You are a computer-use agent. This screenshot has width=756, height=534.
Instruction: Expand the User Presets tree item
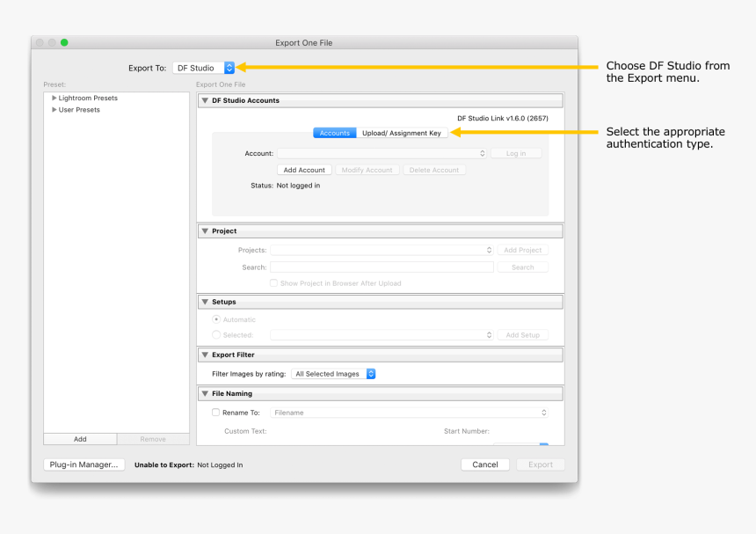(x=54, y=109)
